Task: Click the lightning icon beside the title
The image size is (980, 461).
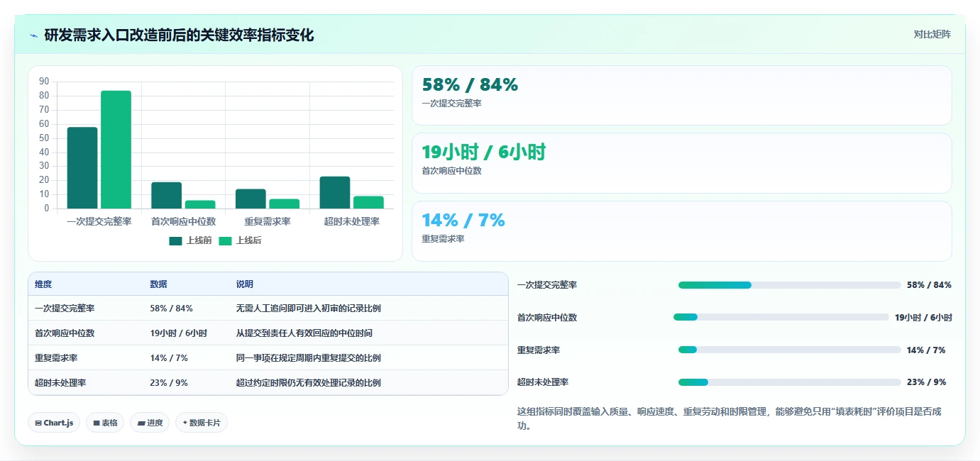Action: pyautogui.click(x=33, y=35)
